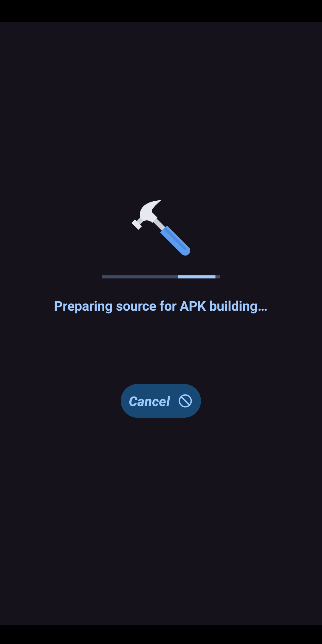Tap the silver hammer neck above handle
This screenshot has height=644, width=322.
tap(159, 225)
